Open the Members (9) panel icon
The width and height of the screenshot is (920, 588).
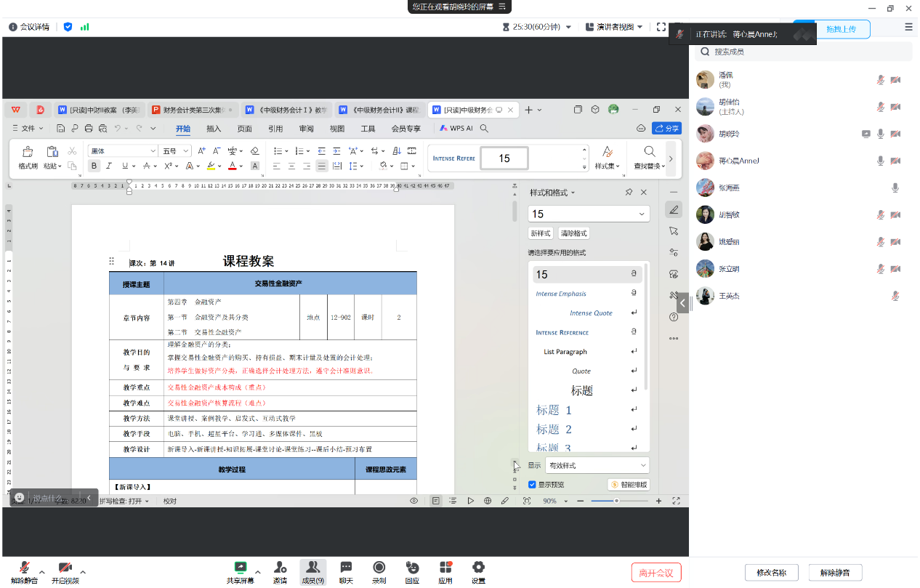312,568
